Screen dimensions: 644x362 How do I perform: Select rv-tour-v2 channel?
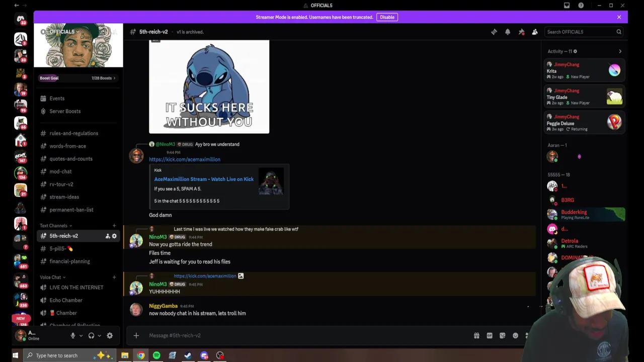(78, 184)
